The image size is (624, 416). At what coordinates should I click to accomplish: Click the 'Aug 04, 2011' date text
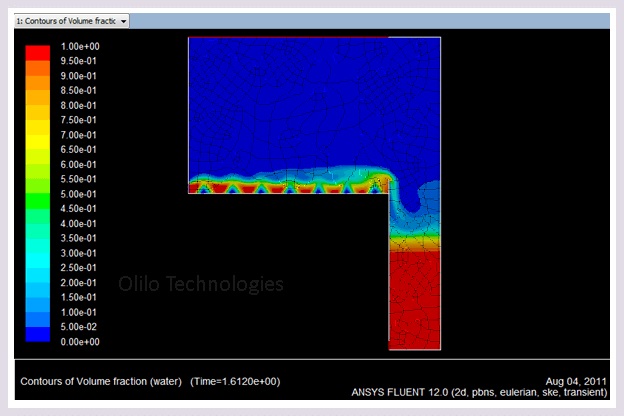tap(576, 381)
